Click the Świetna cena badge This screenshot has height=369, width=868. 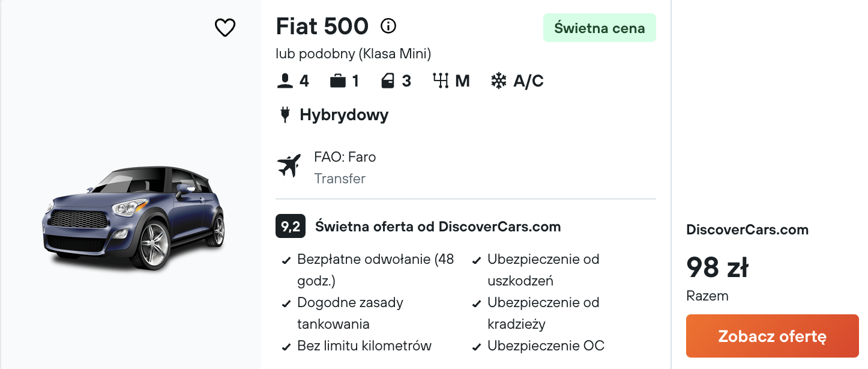[x=599, y=28]
